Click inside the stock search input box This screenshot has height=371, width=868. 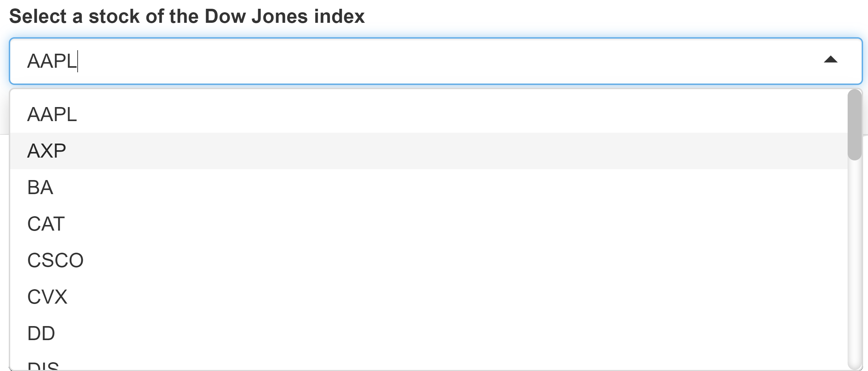(x=422, y=61)
